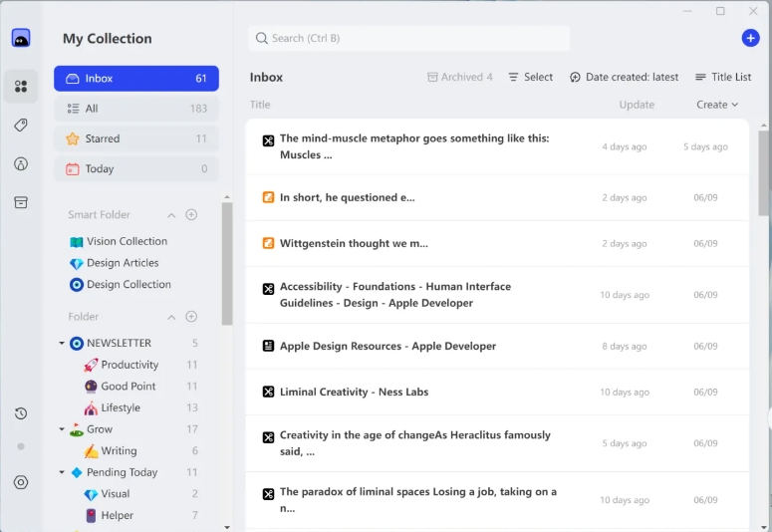Click the Lifestyle tent icon

(x=91, y=407)
